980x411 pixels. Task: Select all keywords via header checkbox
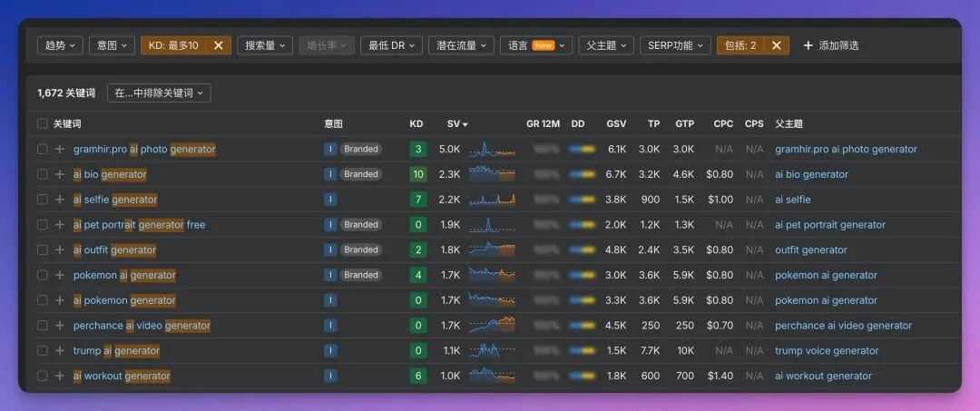43,123
